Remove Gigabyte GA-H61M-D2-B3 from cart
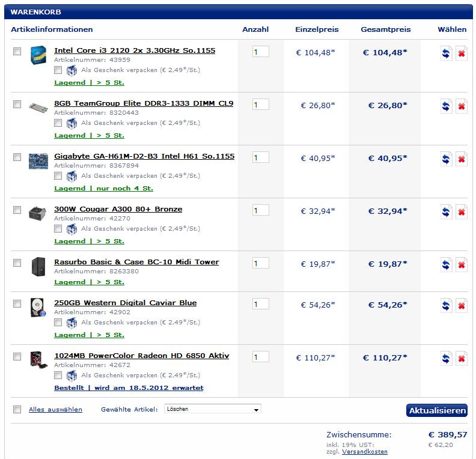The height and width of the screenshot is (459, 476). 462,159
